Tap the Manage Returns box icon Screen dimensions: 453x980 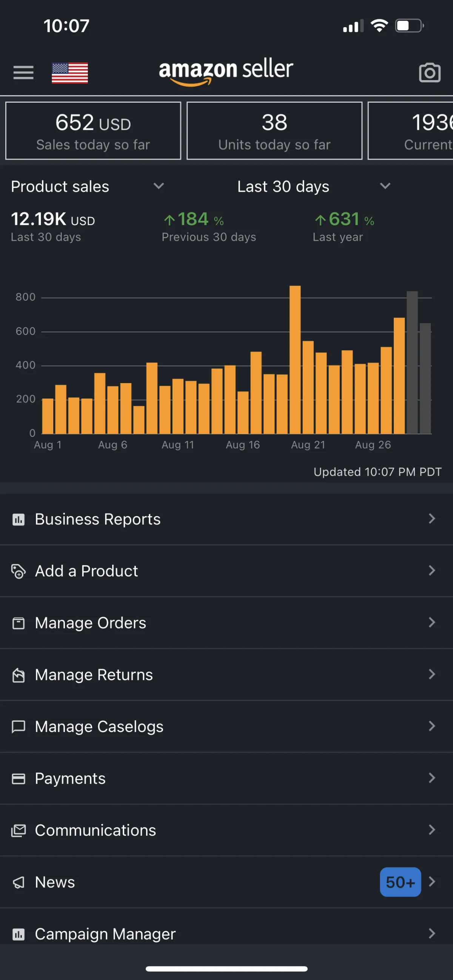point(18,675)
